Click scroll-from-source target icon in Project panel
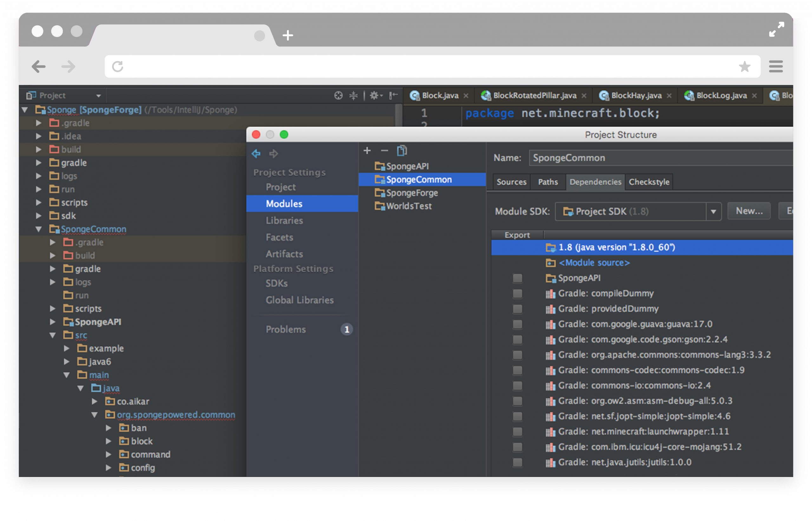812x521 pixels. point(338,96)
